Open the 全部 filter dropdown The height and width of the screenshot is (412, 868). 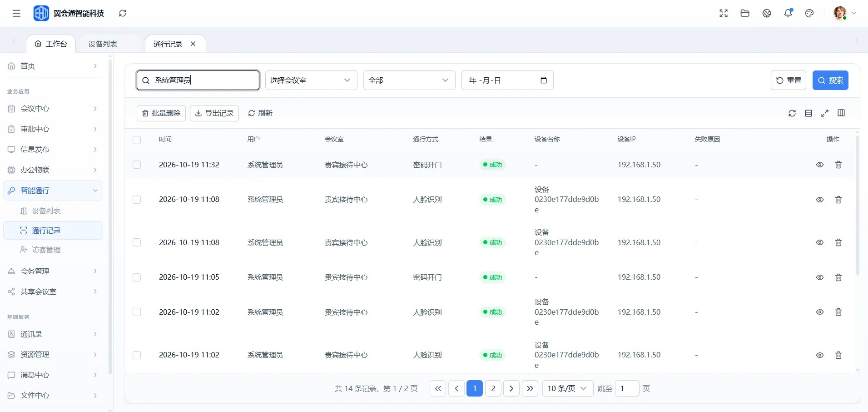tap(409, 80)
